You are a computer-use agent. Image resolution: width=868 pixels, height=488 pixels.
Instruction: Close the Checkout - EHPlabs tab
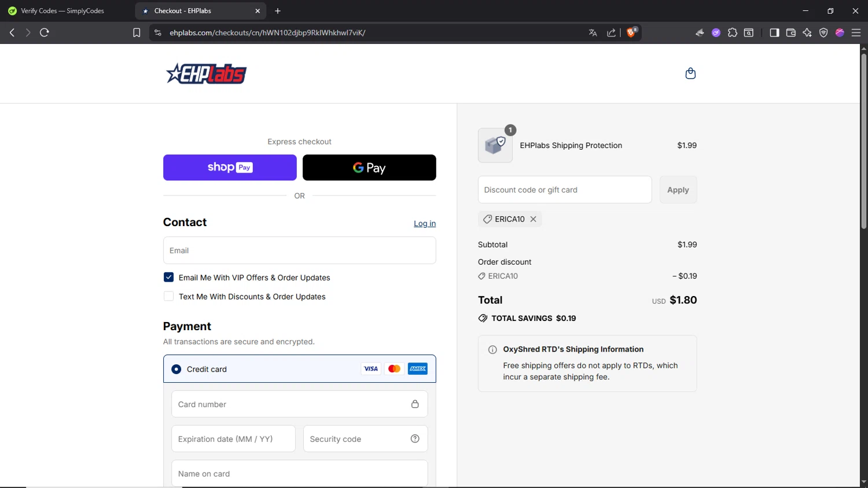tap(258, 11)
